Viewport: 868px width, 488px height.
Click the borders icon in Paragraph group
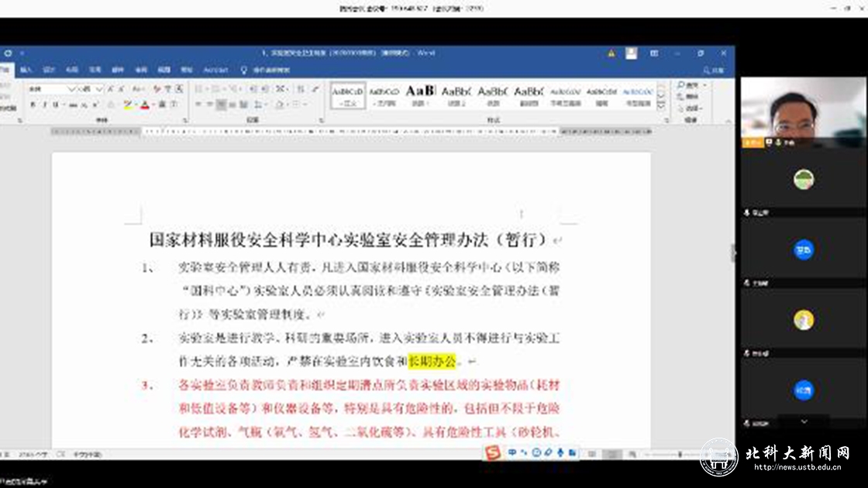(x=296, y=105)
